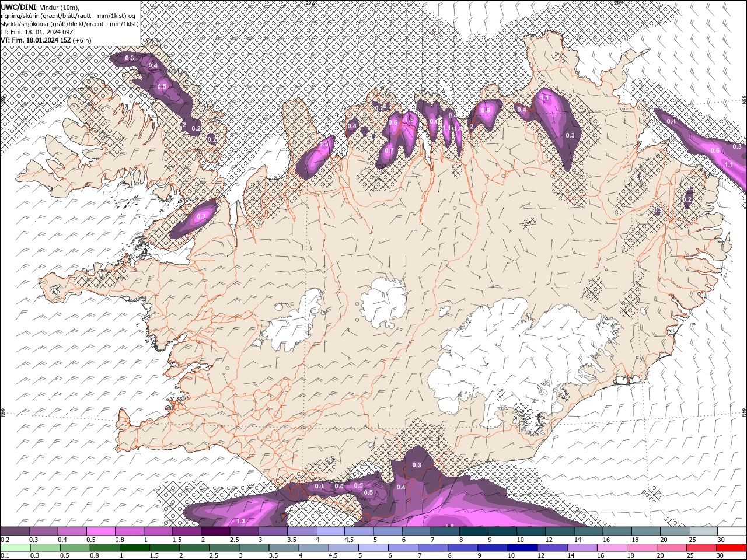Click the light lavender snow swatch between 4 and 4.5
This screenshot has width=747, height=560.
[330, 531]
